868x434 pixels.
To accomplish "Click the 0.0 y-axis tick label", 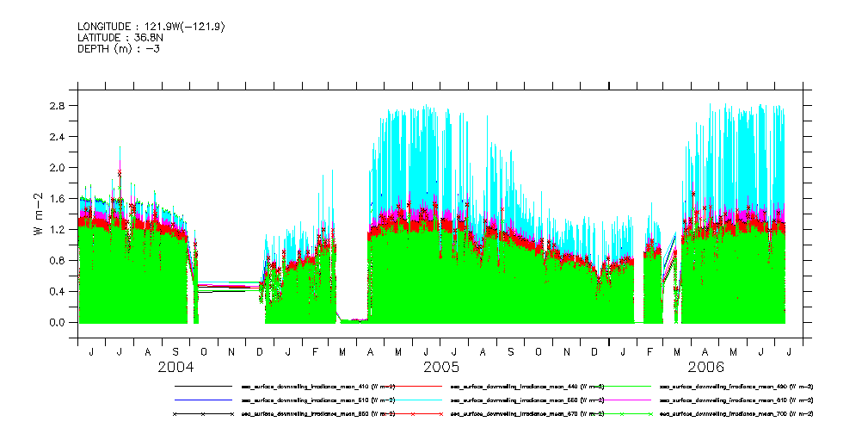I will (58, 323).
